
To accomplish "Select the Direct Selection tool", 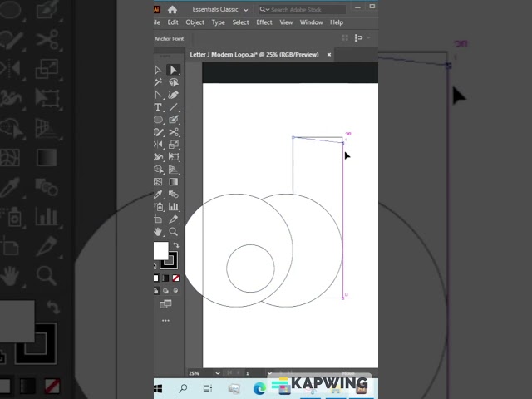I will tap(174, 70).
